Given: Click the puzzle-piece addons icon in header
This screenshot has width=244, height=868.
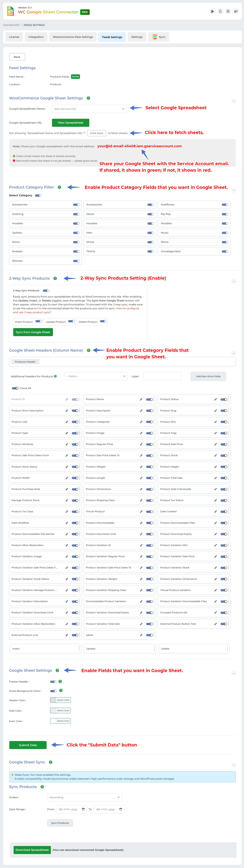Looking at the screenshot, I should click(x=212, y=11).
